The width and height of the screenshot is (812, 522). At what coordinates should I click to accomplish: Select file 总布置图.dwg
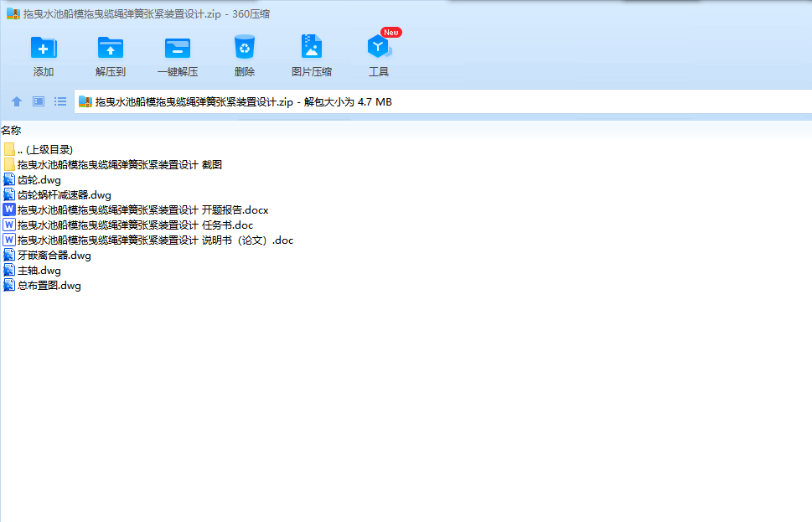[42, 286]
